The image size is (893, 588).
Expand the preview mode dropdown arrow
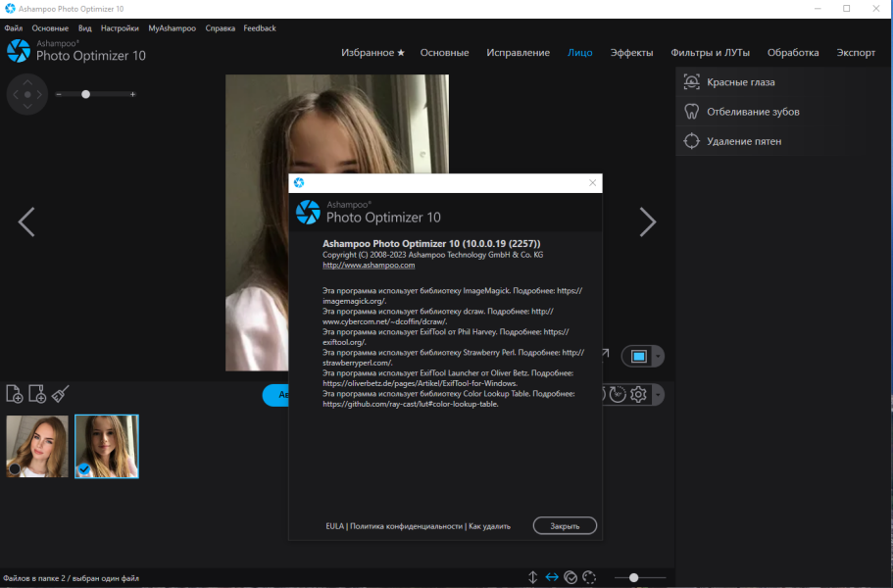click(x=658, y=357)
